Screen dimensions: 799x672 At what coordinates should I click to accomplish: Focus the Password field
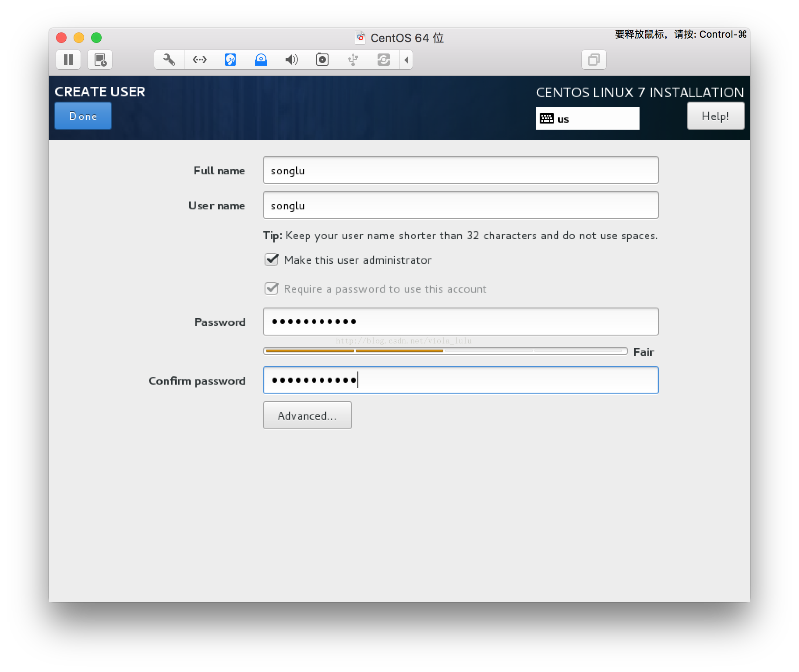pos(461,322)
